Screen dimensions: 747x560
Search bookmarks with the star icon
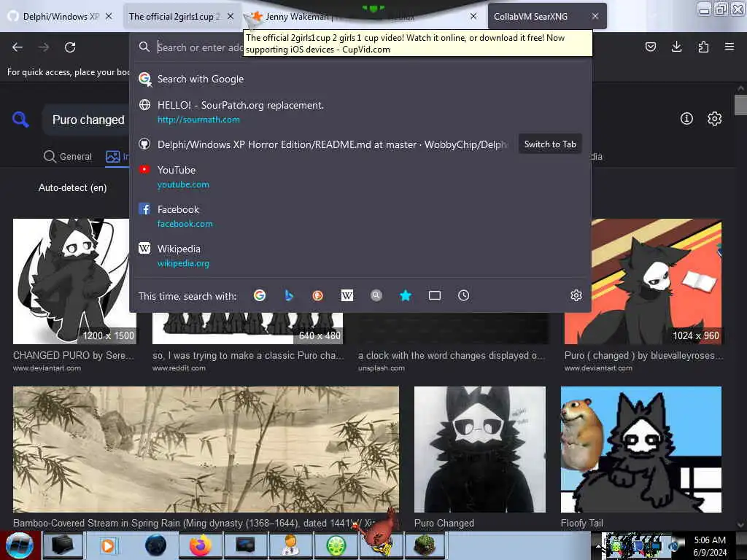click(406, 296)
